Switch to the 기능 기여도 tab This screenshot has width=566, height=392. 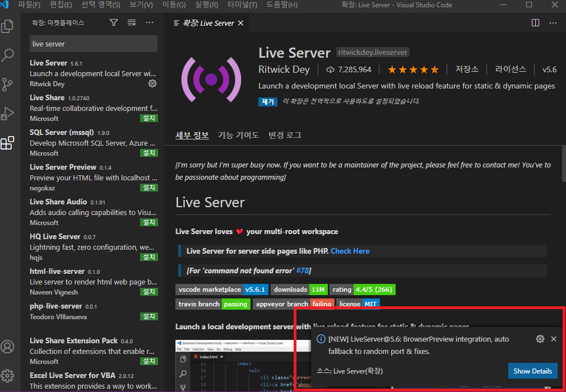[238, 135]
